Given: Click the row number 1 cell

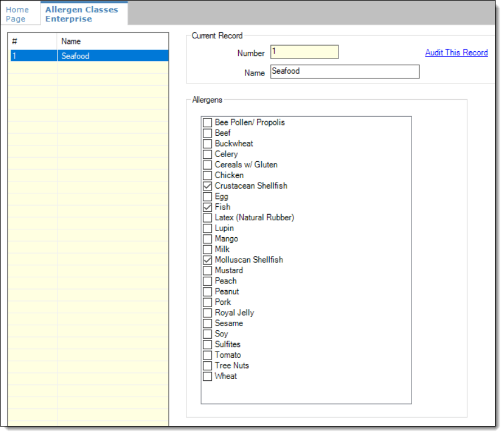Looking at the screenshot, I should pos(33,56).
